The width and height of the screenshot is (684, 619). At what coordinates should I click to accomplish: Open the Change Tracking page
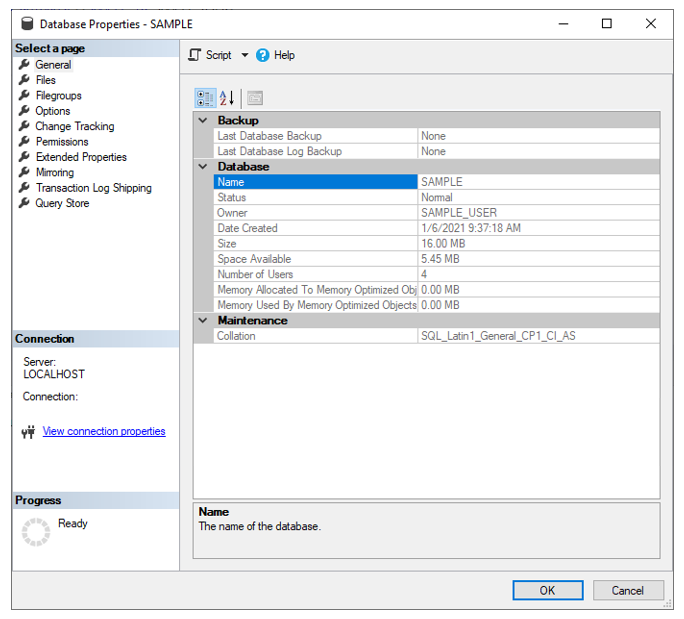[75, 126]
